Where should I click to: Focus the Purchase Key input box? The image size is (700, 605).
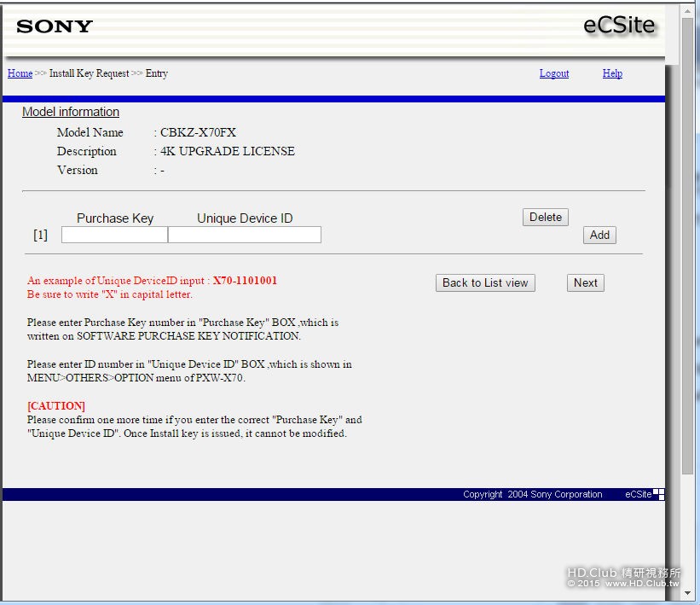pos(114,235)
